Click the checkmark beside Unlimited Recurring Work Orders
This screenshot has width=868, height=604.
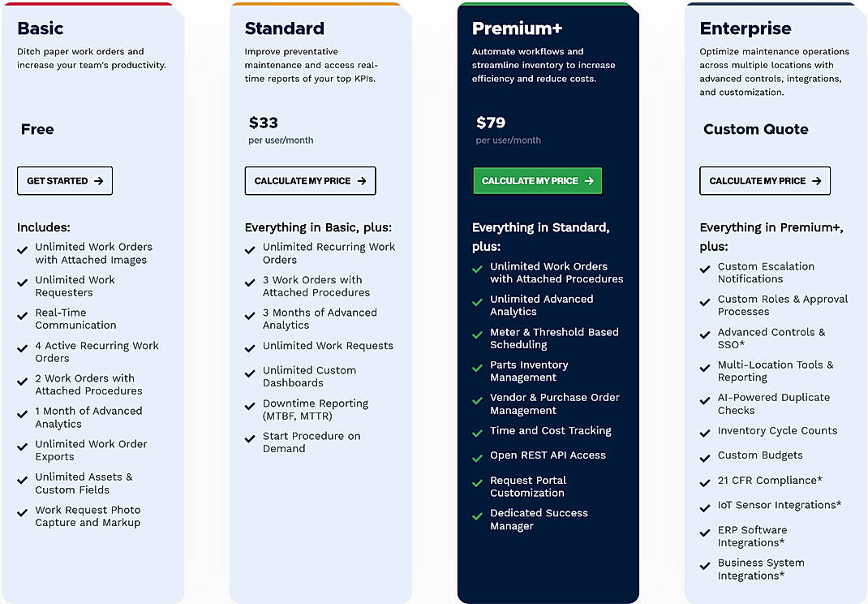point(249,251)
